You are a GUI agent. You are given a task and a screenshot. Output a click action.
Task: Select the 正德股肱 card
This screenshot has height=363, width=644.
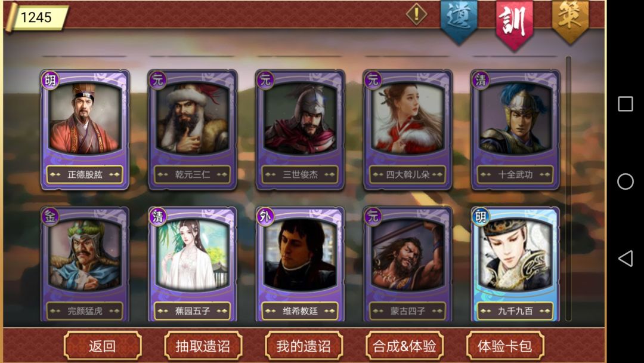[x=85, y=130]
